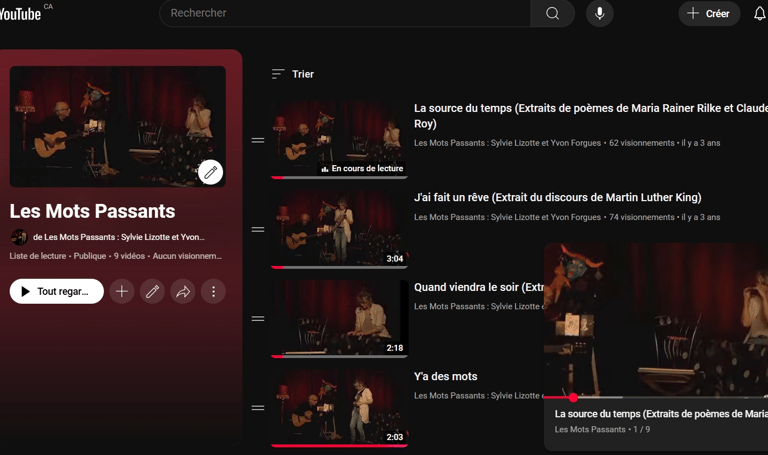The height and width of the screenshot is (455, 768).
Task: Click the Rechercher search field
Action: pos(345,13)
